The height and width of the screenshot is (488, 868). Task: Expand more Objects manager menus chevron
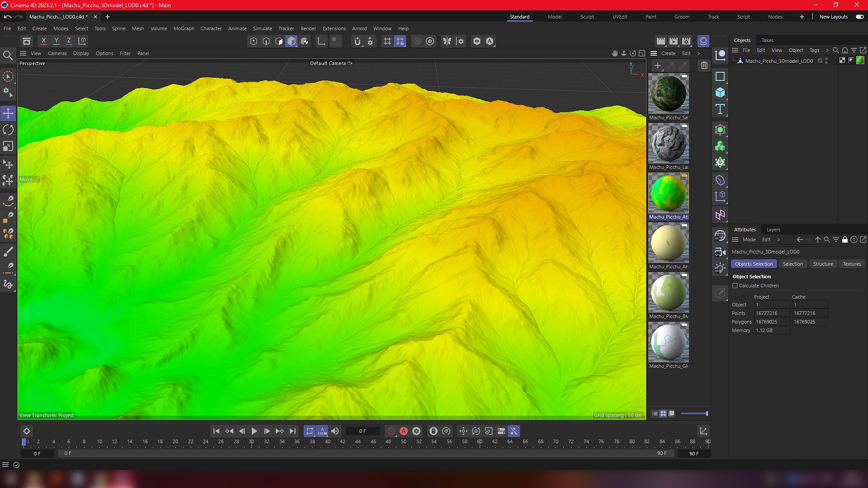coord(827,50)
